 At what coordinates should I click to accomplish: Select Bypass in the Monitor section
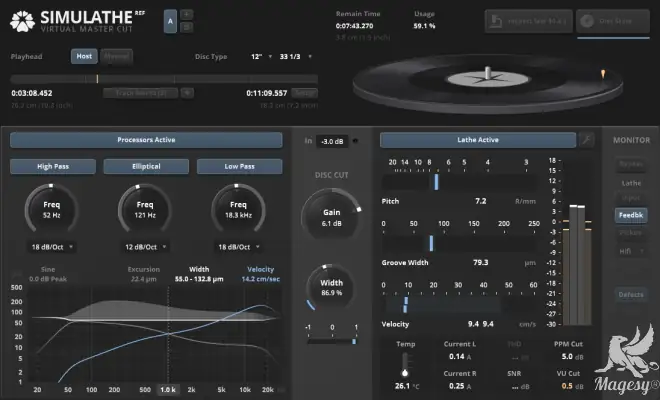(x=631, y=164)
